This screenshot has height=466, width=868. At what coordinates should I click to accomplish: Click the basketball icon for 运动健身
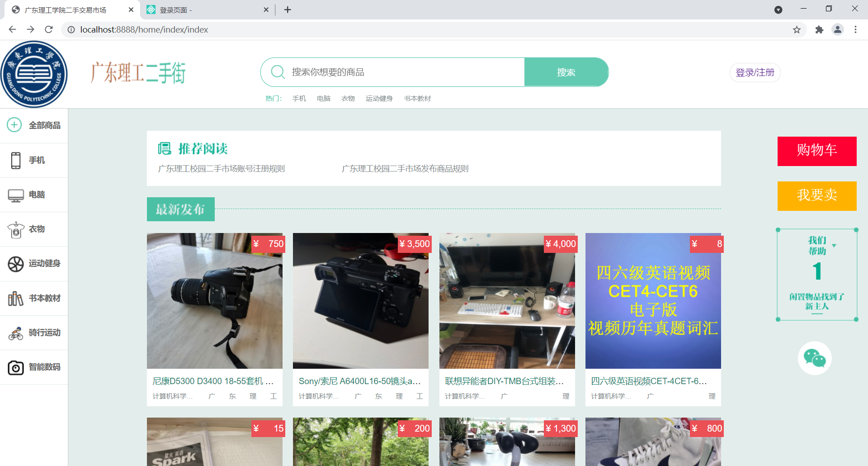(x=16, y=264)
